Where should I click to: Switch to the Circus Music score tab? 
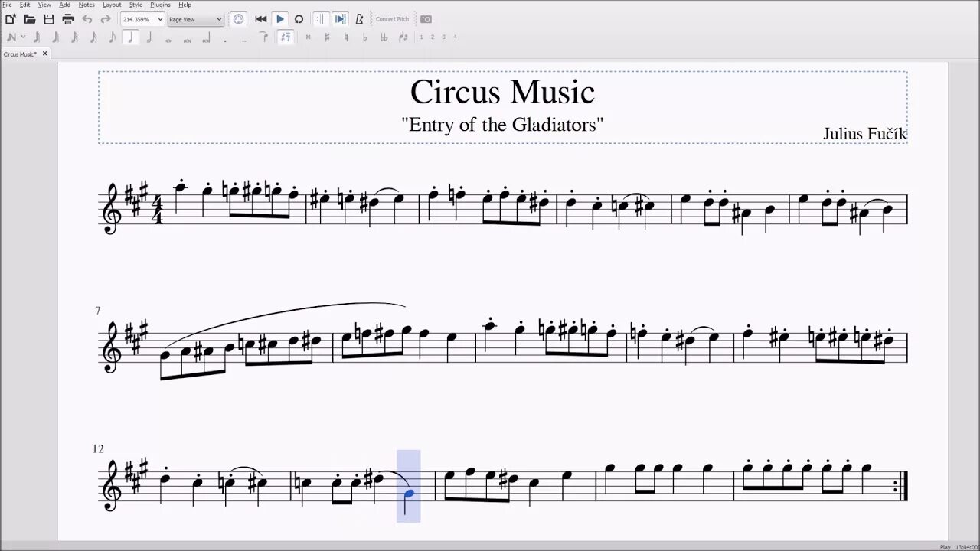pos(21,54)
